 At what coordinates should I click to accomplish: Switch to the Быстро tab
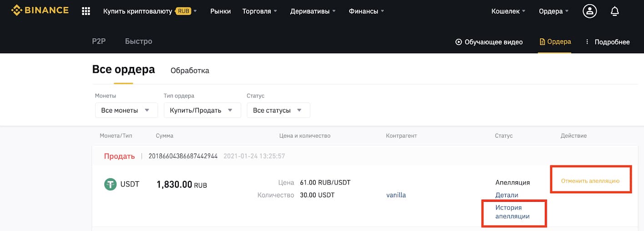pos(139,41)
